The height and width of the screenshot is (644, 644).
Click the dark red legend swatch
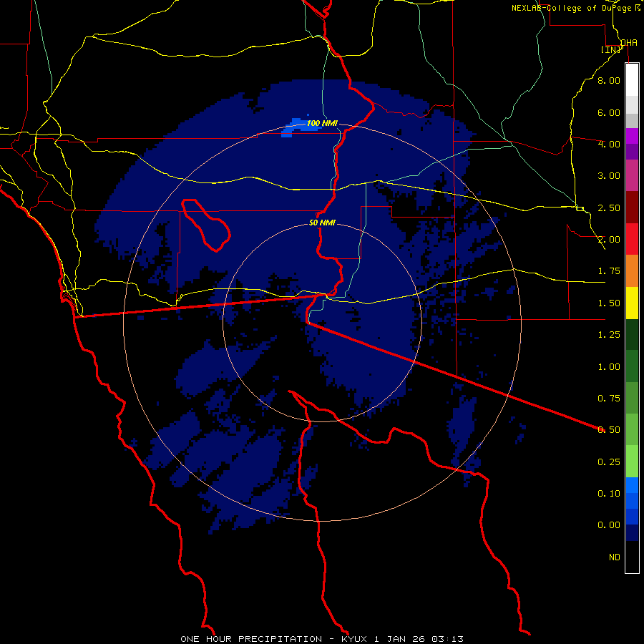pos(632,208)
